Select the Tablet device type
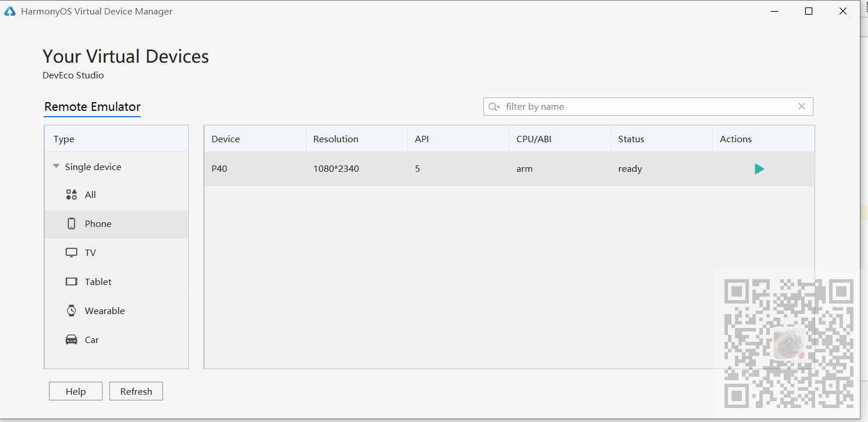This screenshot has width=868, height=422. coord(116,282)
